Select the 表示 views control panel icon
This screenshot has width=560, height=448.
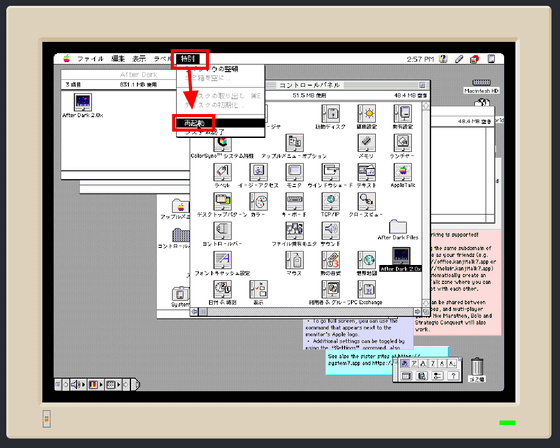[259, 289]
